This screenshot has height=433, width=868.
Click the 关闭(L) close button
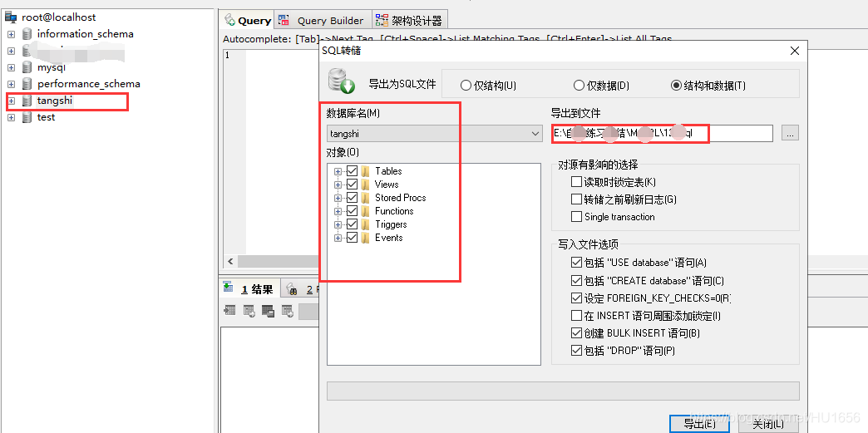[767, 424]
